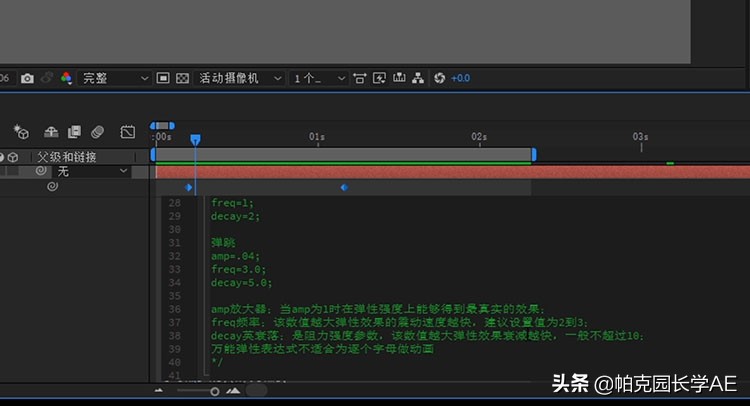Open the Graph Editor icon

(x=127, y=132)
